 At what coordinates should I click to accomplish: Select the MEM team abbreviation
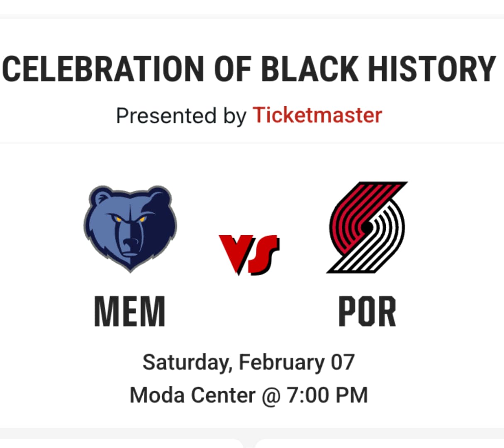pyautogui.click(x=130, y=312)
